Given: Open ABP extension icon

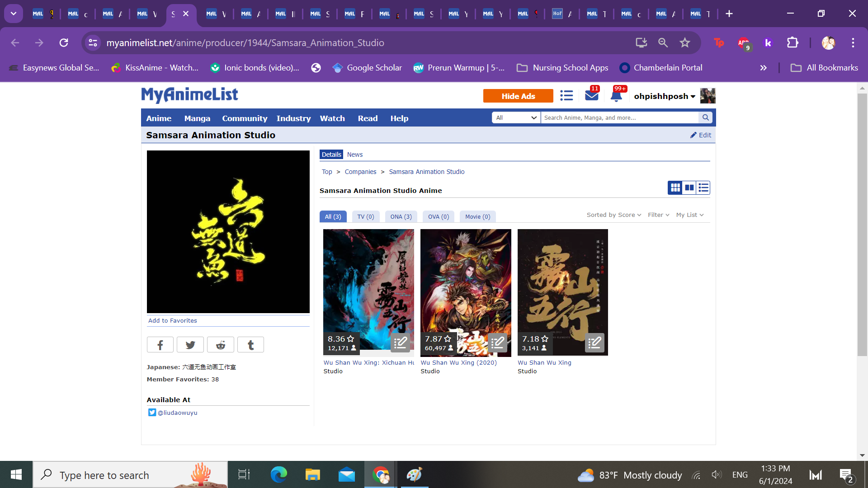Looking at the screenshot, I should coord(744,43).
